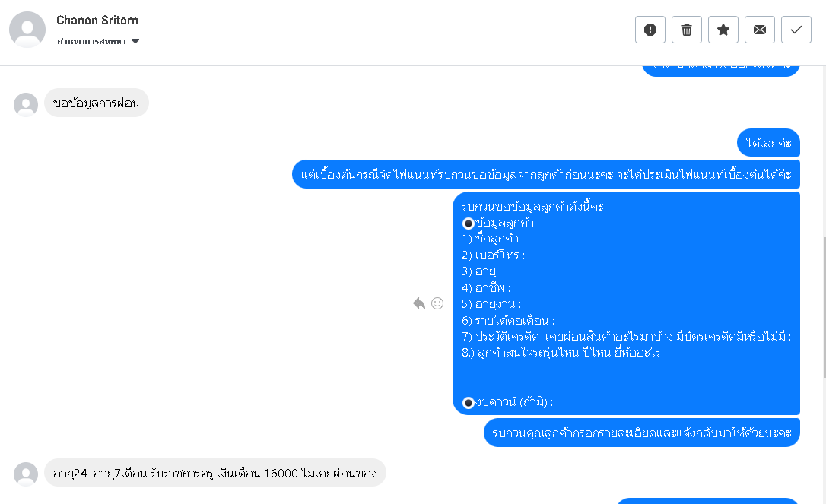
Task: Click line 2) เบอร์โทร in form message
Action: (x=494, y=255)
